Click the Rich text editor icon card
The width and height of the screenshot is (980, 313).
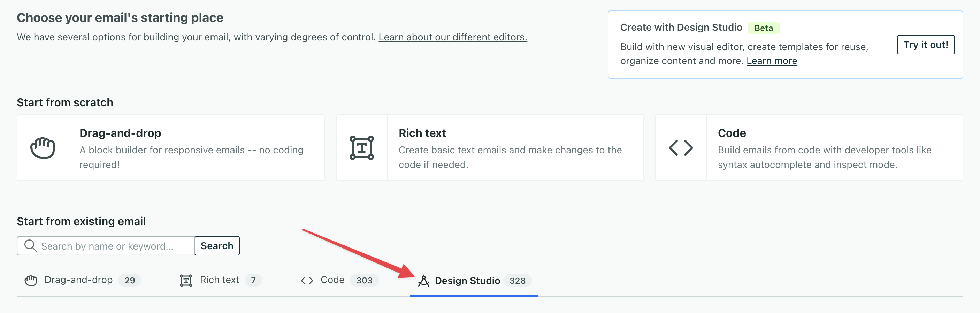361,147
